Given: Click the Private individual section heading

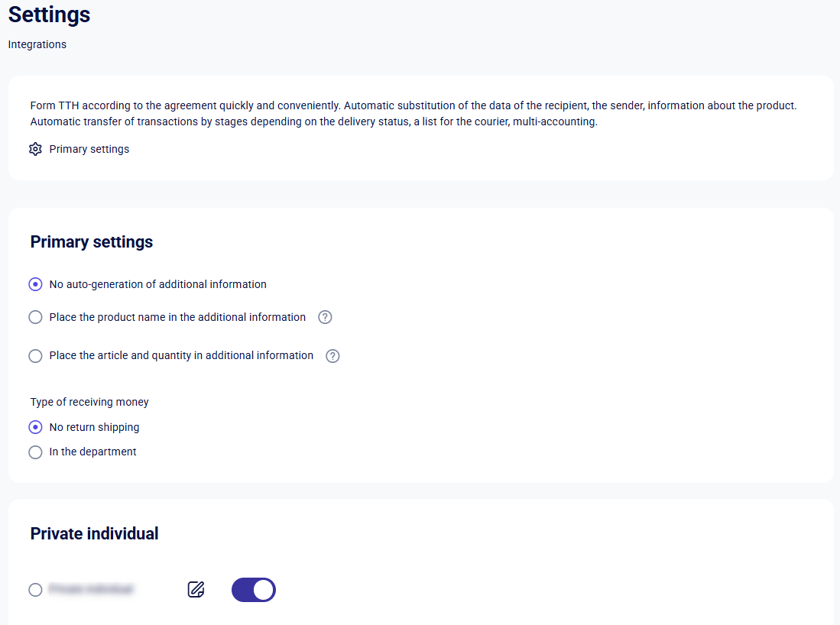Looking at the screenshot, I should [x=94, y=533].
